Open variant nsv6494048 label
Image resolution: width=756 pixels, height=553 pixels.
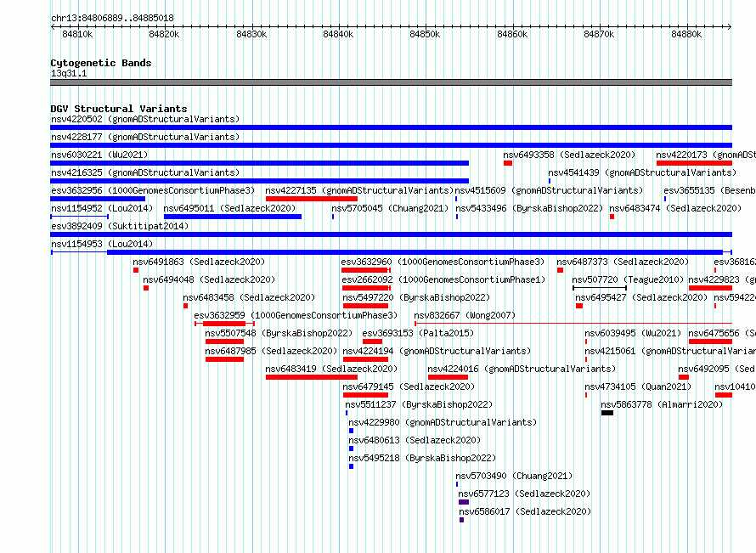click(x=209, y=279)
